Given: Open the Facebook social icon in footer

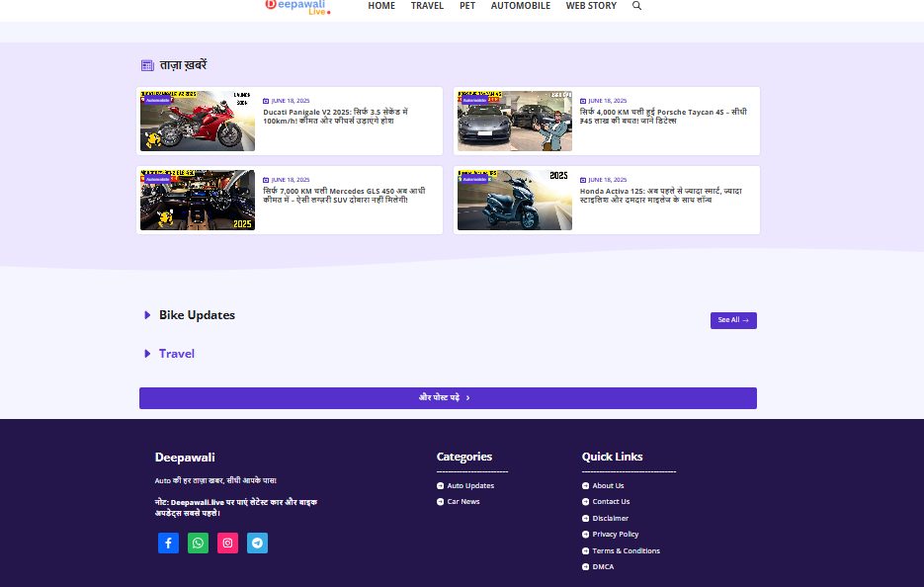Looking at the screenshot, I should pyautogui.click(x=169, y=543).
